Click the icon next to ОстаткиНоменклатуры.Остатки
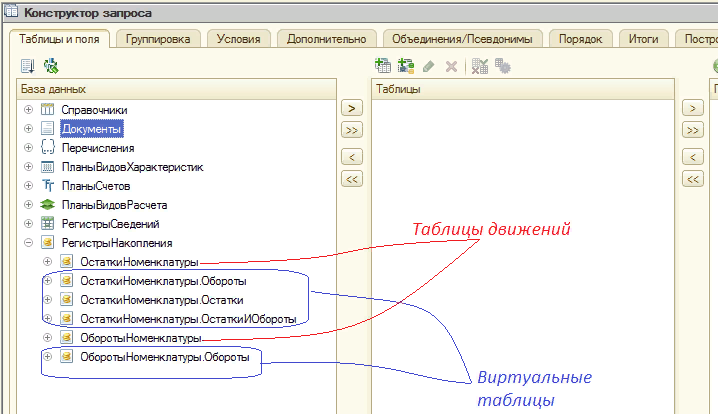The width and height of the screenshot is (718, 414). tap(66, 300)
